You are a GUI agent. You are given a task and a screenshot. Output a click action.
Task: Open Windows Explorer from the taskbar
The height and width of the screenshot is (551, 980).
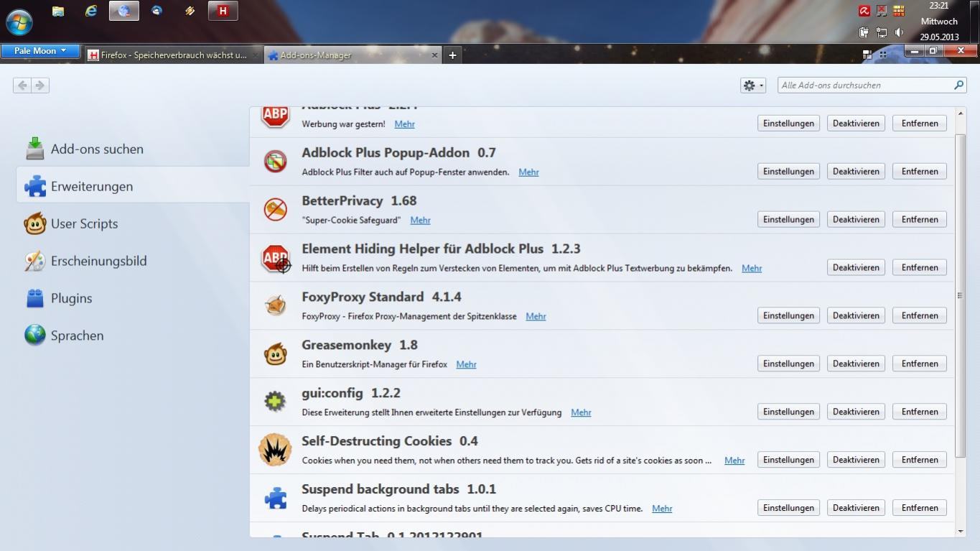58,11
